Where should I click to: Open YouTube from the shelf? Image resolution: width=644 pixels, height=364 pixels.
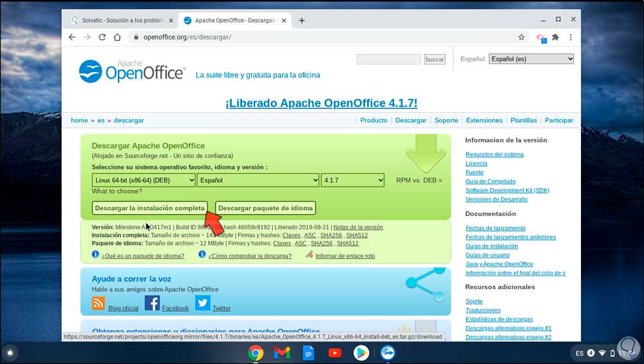point(335,353)
